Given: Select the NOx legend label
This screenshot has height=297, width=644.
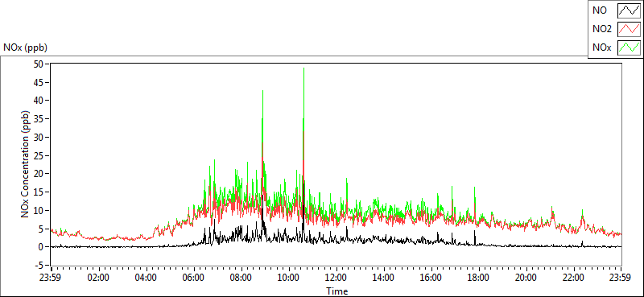Looking at the screenshot, I should (x=601, y=47).
